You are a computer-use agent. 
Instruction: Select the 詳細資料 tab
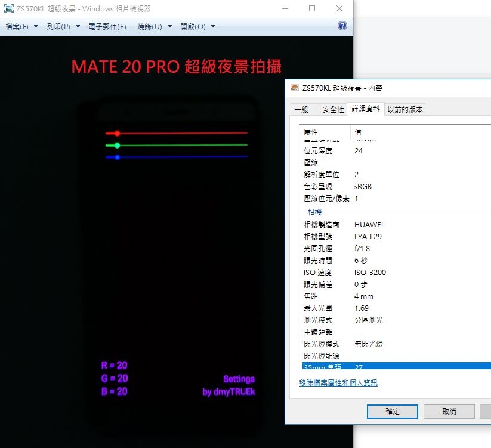[366, 109]
